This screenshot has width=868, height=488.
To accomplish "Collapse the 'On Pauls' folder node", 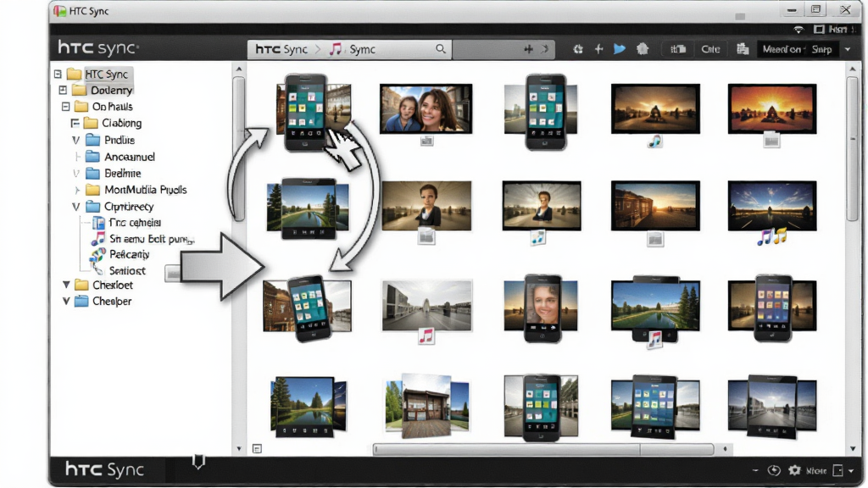I will tap(66, 106).
